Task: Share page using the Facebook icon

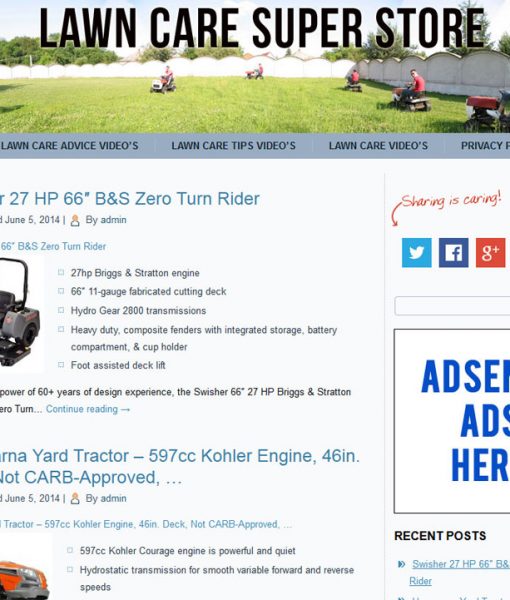Action: point(453,253)
